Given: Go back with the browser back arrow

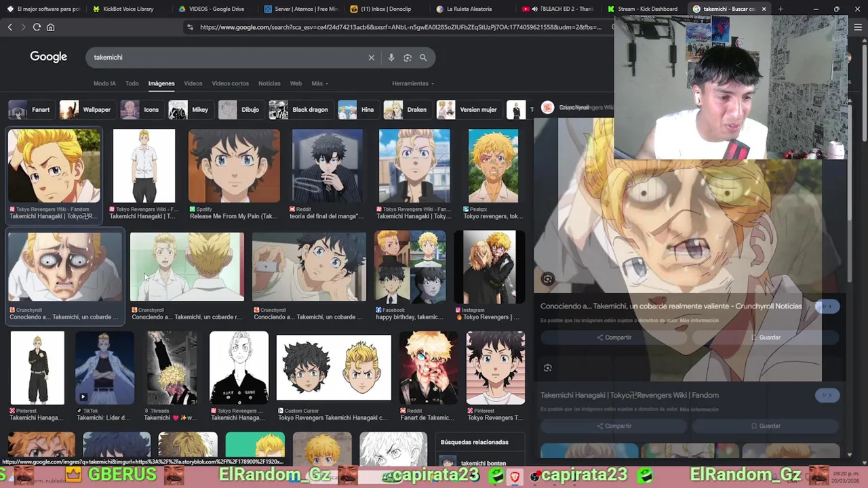Looking at the screenshot, I should coord(9,27).
